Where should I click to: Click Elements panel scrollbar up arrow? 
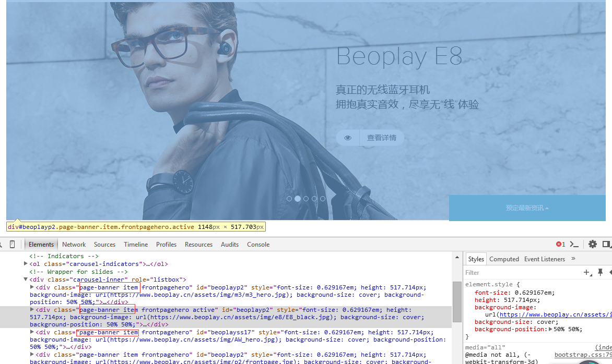[457, 257]
